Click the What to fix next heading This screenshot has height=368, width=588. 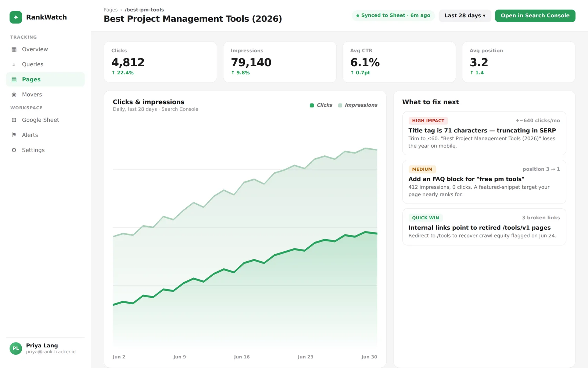click(x=431, y=102)
